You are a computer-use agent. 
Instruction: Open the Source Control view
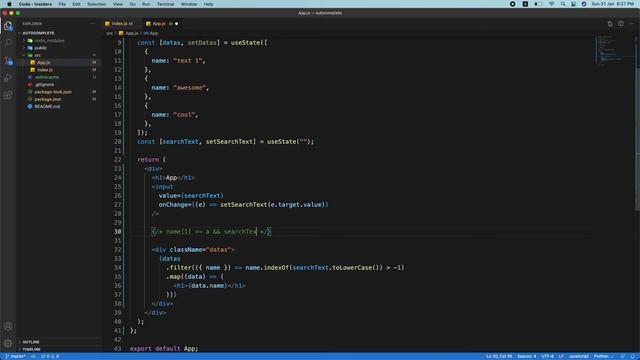(8, 60)
